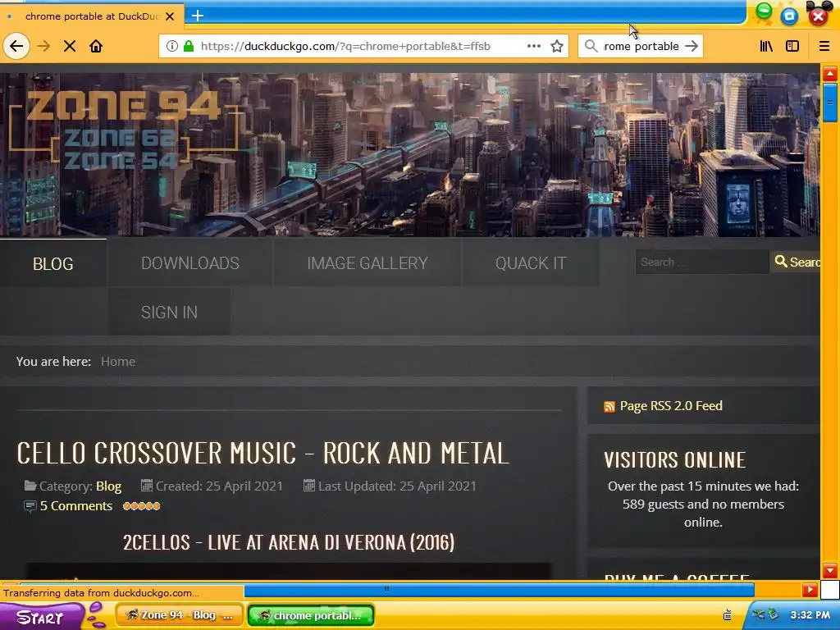Click the vertical scrollbar down arrow
This screenshot has height=630, width=840.
coord(830,571)
